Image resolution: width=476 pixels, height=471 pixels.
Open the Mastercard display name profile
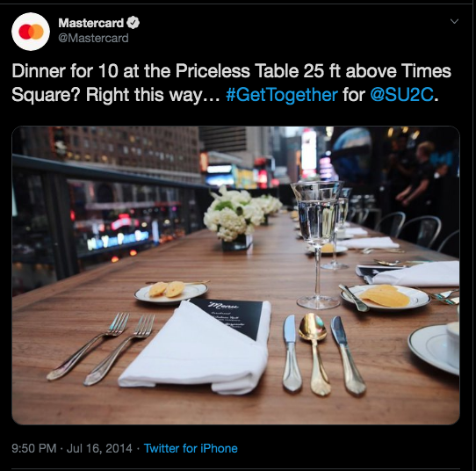coord(90,23)
